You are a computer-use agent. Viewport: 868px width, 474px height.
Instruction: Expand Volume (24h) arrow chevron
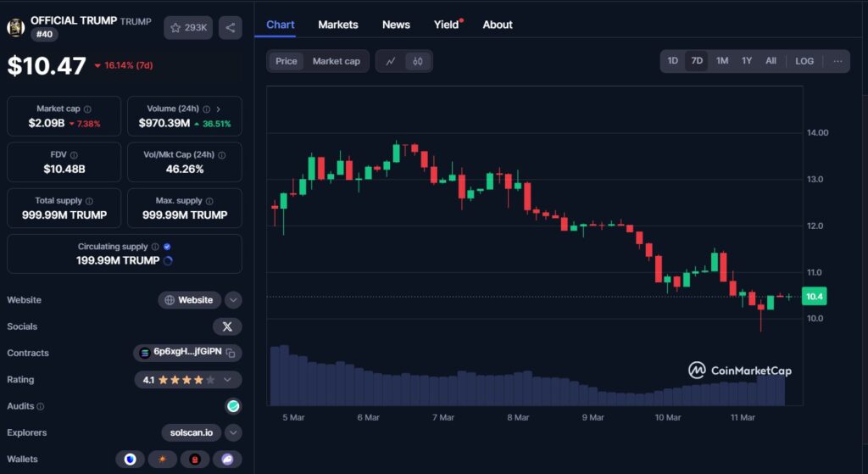[218, 109]
